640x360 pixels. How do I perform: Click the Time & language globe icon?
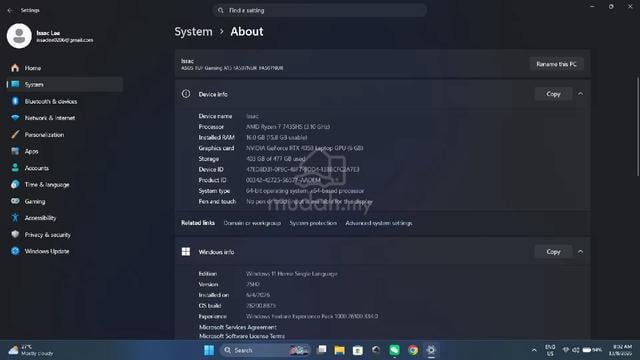click(15, 184)
